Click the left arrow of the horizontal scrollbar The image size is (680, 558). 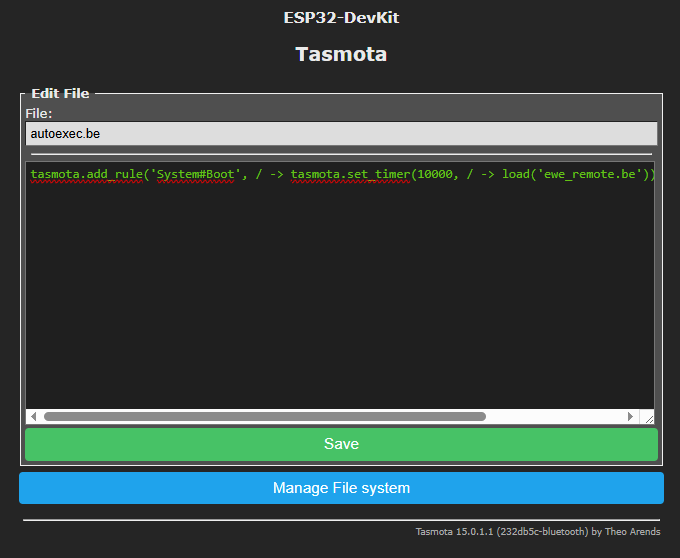(33, 417)
